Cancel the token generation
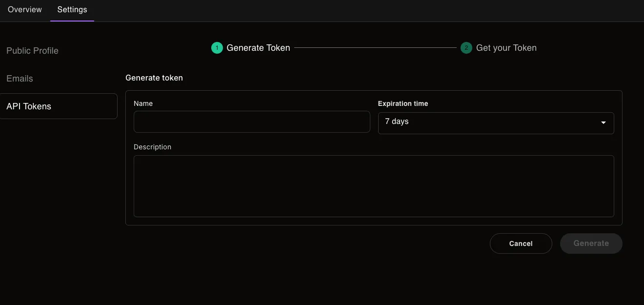644x305 pixels. [521, 243]
